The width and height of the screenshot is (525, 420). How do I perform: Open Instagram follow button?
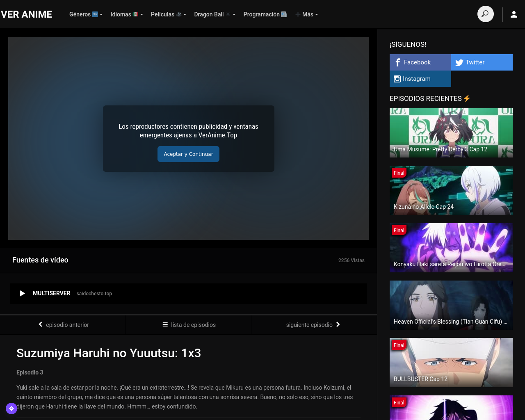point(420,79)
